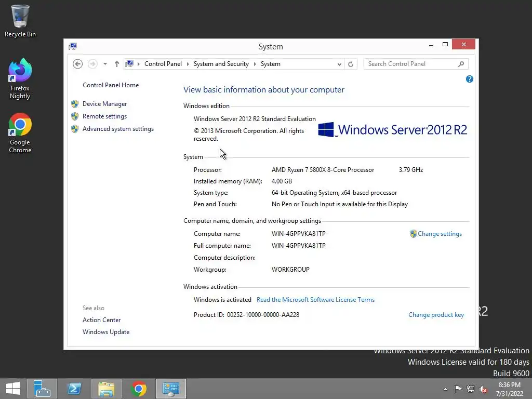
Task: Expand the arrow after Control Panel breadcrumb
Action: pos(188,64)
